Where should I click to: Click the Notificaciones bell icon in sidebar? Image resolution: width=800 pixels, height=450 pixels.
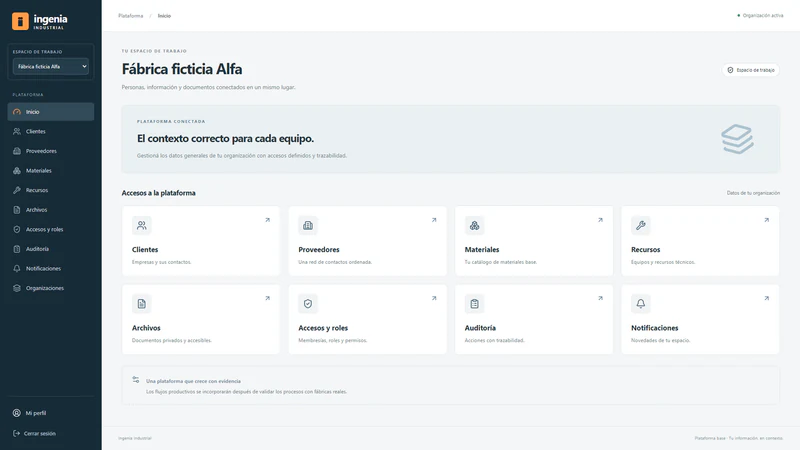pyautogui.click(x=17, y=268)
